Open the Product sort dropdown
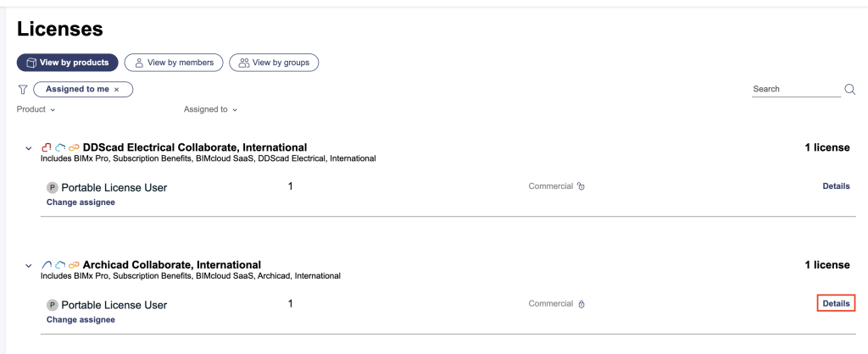 click(x=36, y=109)
